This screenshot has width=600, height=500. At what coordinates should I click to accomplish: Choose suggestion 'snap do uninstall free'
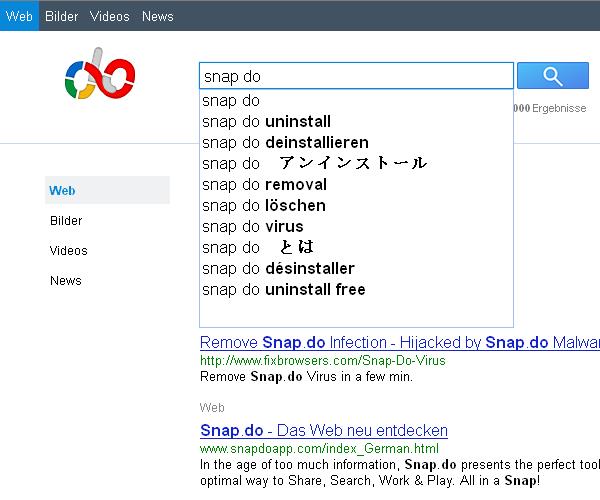356,290
